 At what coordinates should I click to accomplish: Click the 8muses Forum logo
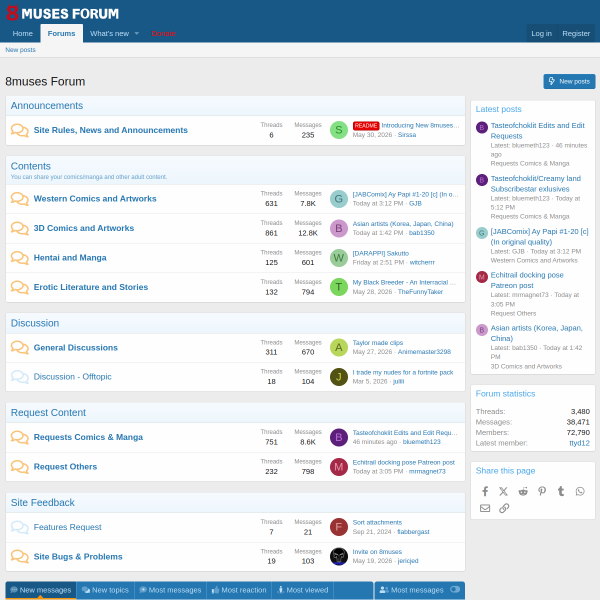(x=62, y=13)
